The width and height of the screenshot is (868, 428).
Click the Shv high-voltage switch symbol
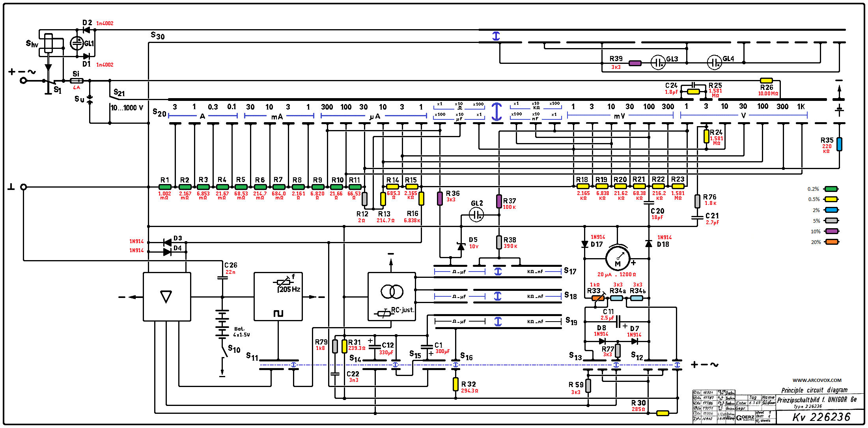pyautogui.click(x=48, y=43)
